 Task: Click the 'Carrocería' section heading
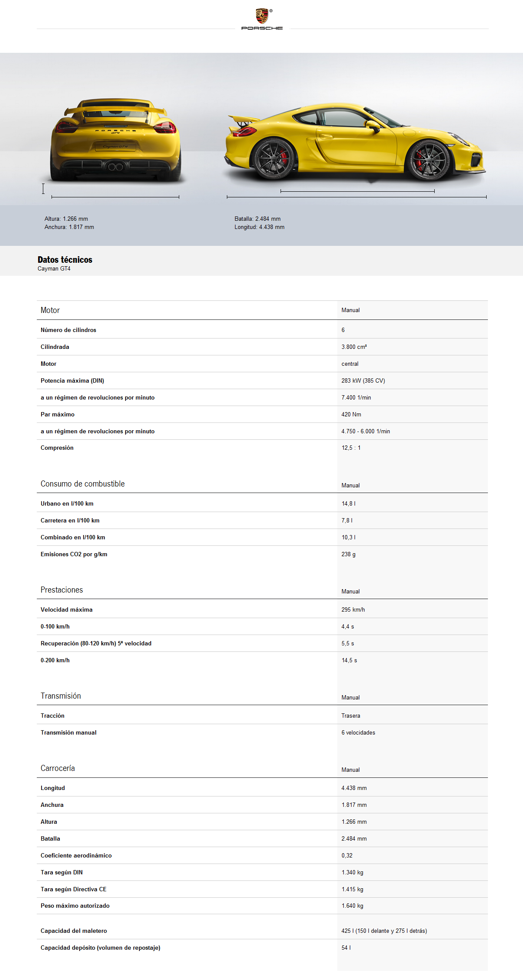pyautogui.click(x=58, y=768)
